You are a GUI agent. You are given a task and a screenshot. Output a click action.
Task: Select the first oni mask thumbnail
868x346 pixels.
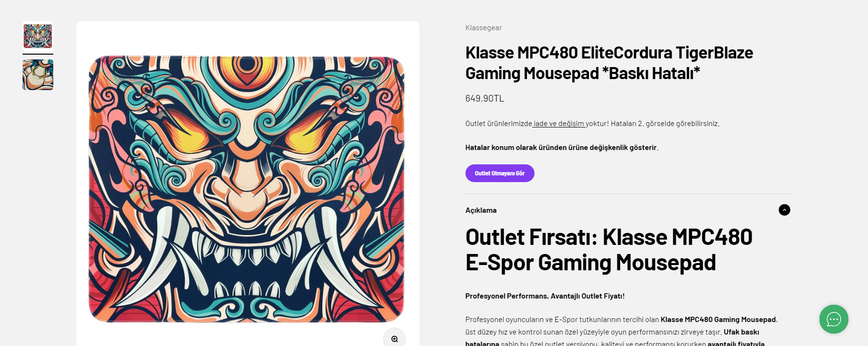point(38,36)
